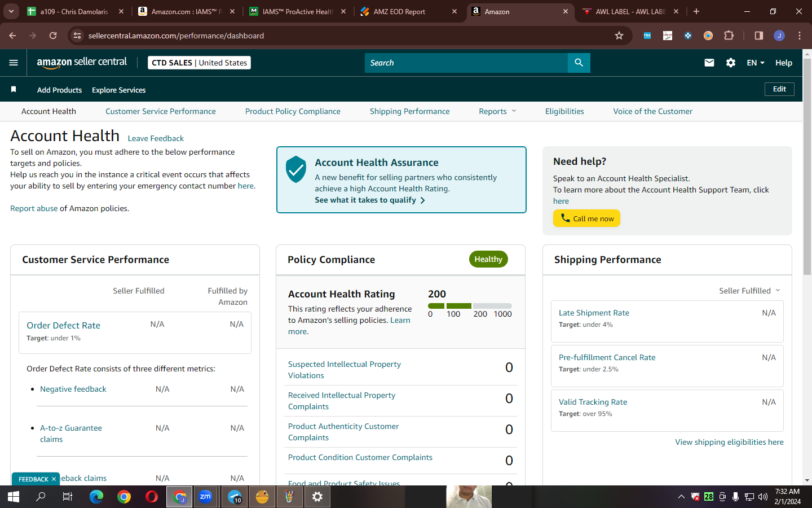Open the Late Shipment Rate metric
Image resolution: width=812 pixels, height=508 pixels.
tap(594, 313)
